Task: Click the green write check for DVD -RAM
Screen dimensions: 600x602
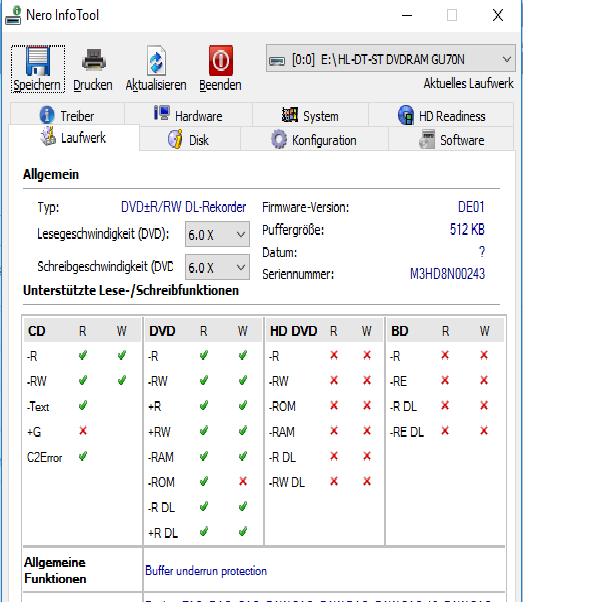Action: (x=243, y=456)
